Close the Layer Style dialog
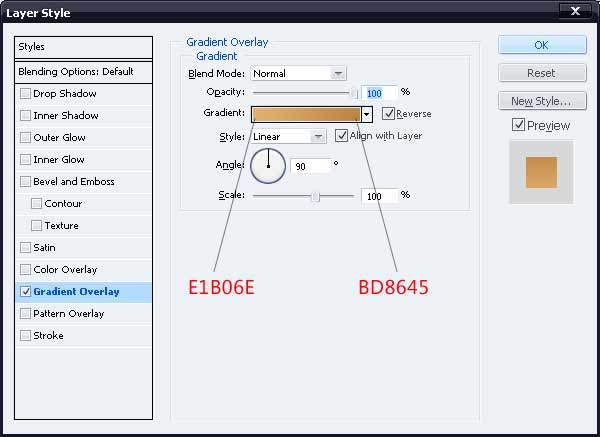 [x=575, y=11]
